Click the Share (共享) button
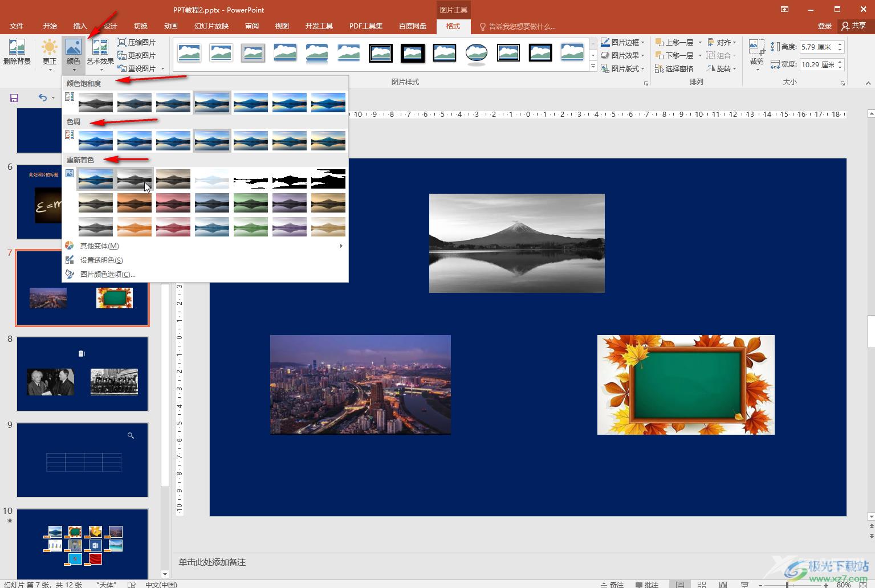875x588 pixels. (x=854, y=26)
